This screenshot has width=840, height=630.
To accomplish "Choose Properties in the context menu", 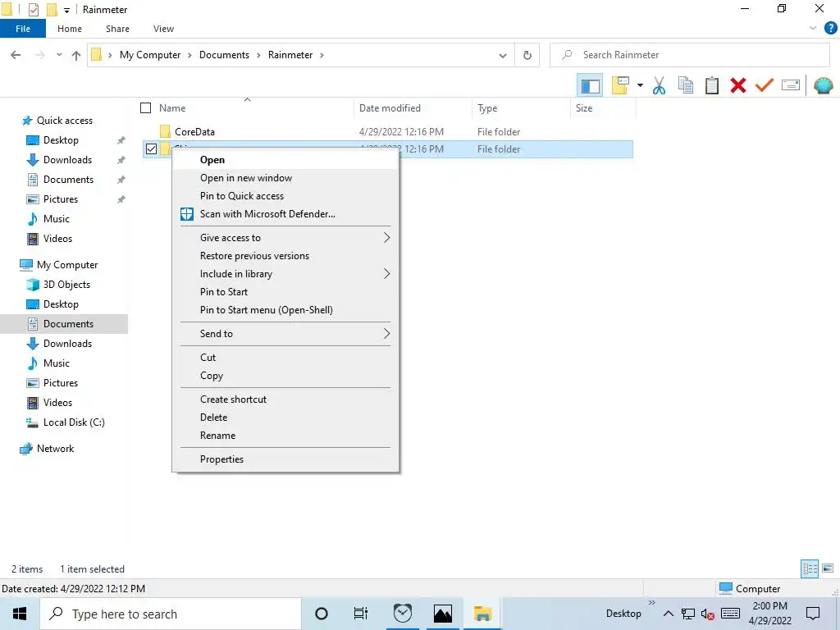I will pos(285,459).
